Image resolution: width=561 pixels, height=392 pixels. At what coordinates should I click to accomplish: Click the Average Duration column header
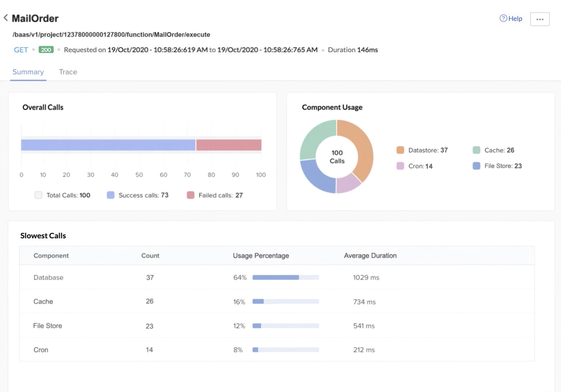[370, 256]
